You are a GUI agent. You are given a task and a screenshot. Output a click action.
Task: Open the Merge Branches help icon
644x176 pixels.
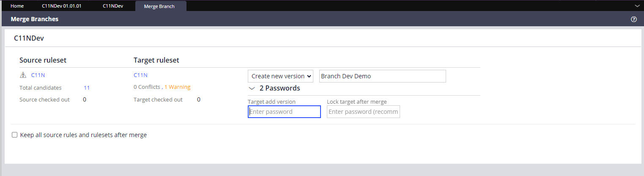tap(634, 19)
